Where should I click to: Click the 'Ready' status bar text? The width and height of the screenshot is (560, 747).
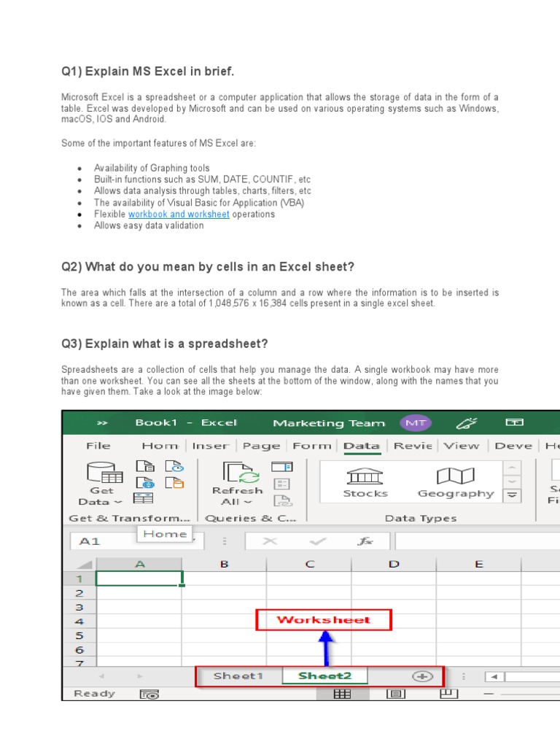coord(94,694)
